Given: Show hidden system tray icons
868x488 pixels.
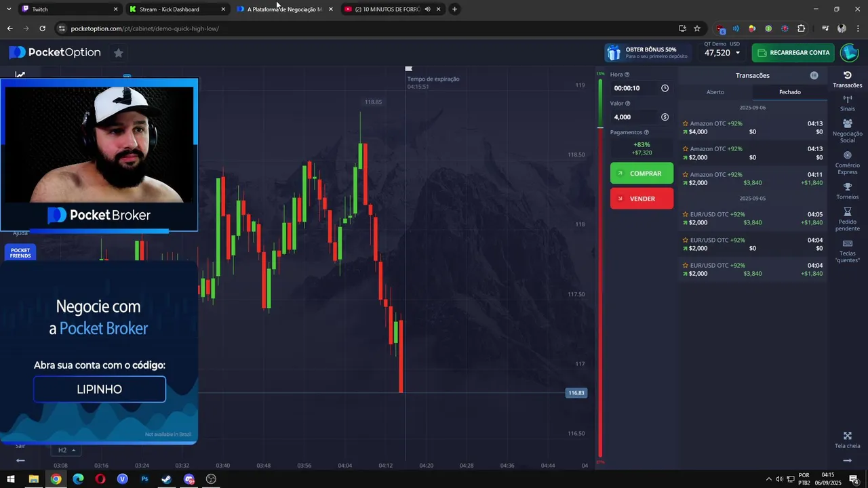Looking at the screenshot, I should (x=768, y=479).
